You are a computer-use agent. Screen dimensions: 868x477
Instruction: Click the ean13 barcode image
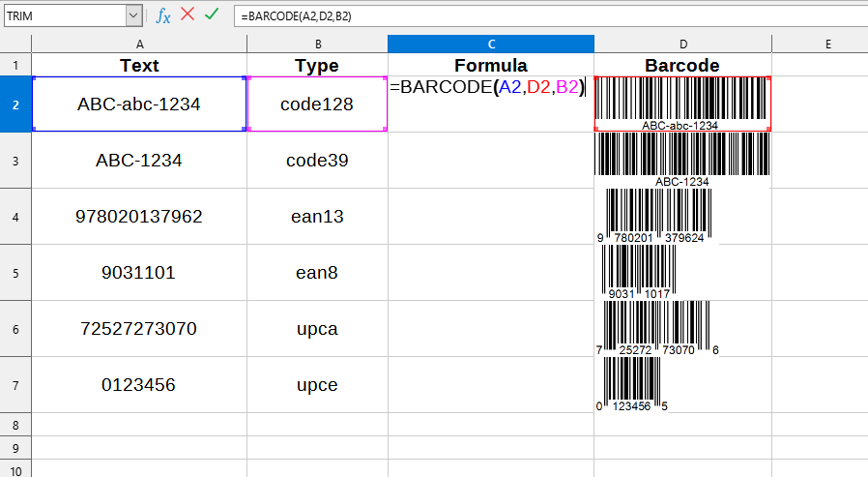(x=656, y=215)
